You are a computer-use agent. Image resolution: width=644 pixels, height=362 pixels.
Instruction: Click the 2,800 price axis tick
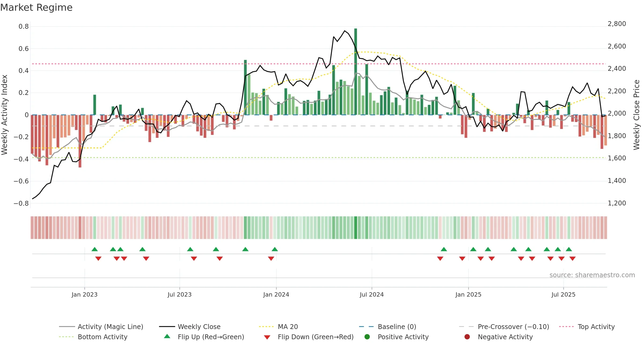coord(617,24)
